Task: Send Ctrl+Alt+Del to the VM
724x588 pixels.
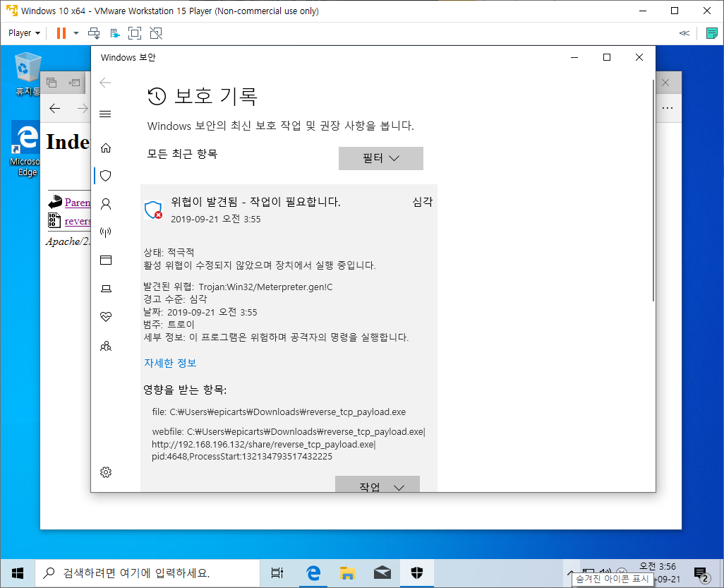Action: [x=94, y=33]
